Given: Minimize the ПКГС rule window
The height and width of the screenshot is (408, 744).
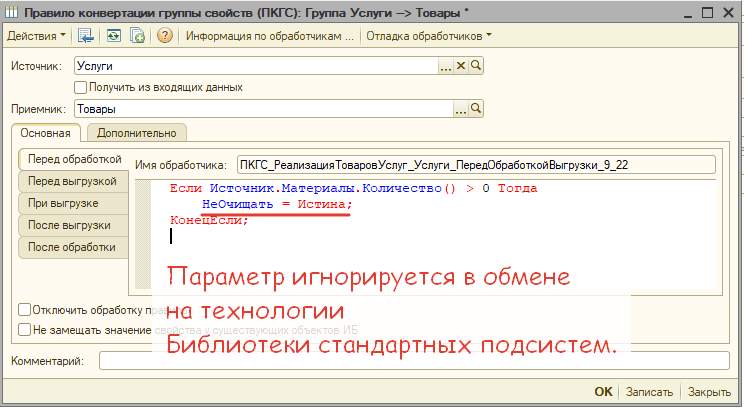Looking at the screenshot, I should [x=688, y=13].
